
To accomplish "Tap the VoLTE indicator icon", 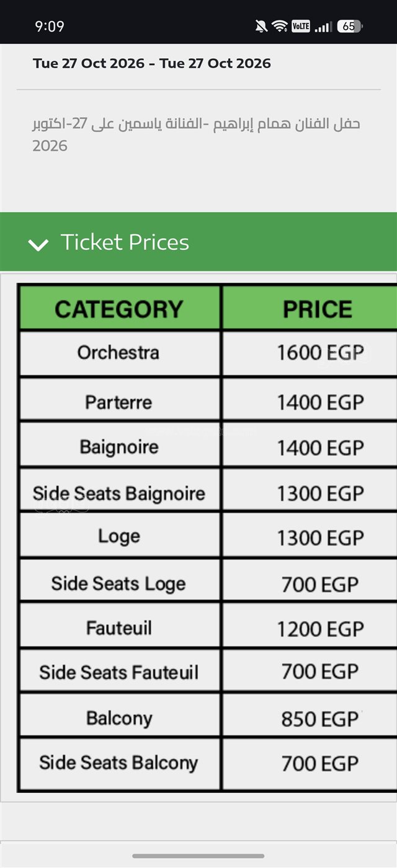I will [301, 26].
